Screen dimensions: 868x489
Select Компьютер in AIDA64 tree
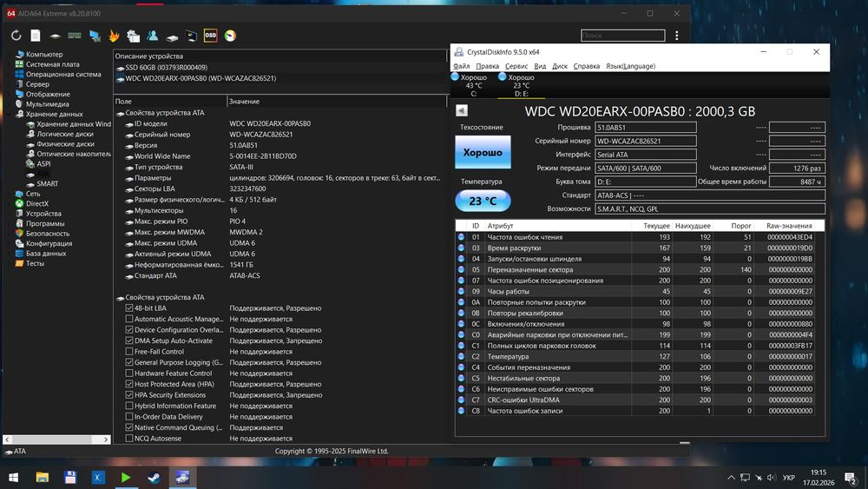44,54
